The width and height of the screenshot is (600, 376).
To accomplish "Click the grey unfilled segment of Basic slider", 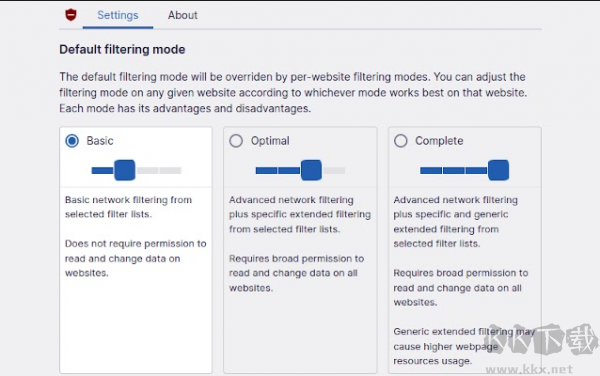I will click(159, 171).
